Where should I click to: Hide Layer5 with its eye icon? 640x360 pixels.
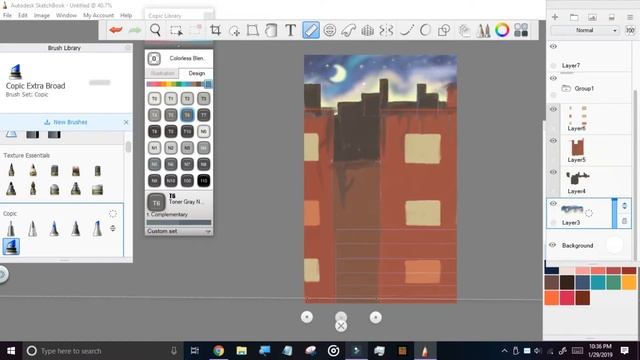553,141
